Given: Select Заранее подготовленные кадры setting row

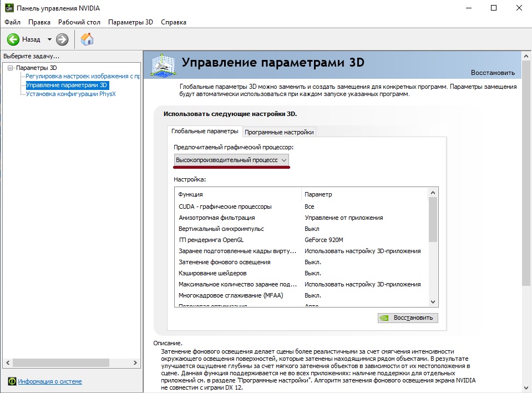Looking at the screenshot, I should click(x=301, y=251).
